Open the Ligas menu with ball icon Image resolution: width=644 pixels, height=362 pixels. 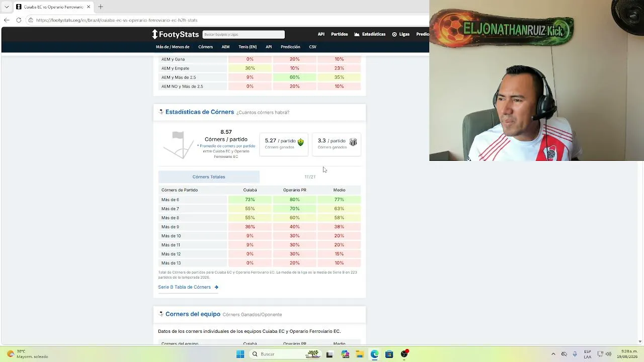(x=400, y=34)
